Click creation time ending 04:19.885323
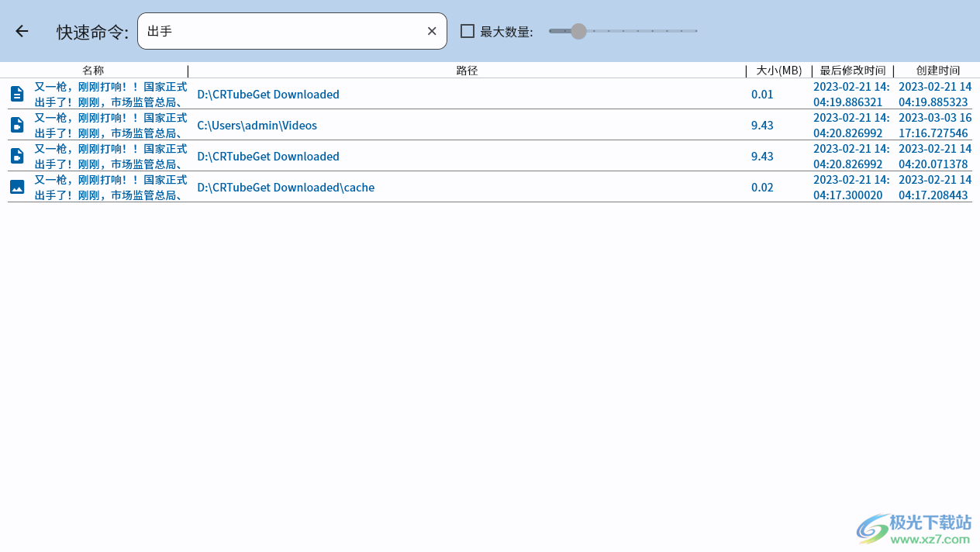Viewport: 980px width, 552px height. (935, 94)
